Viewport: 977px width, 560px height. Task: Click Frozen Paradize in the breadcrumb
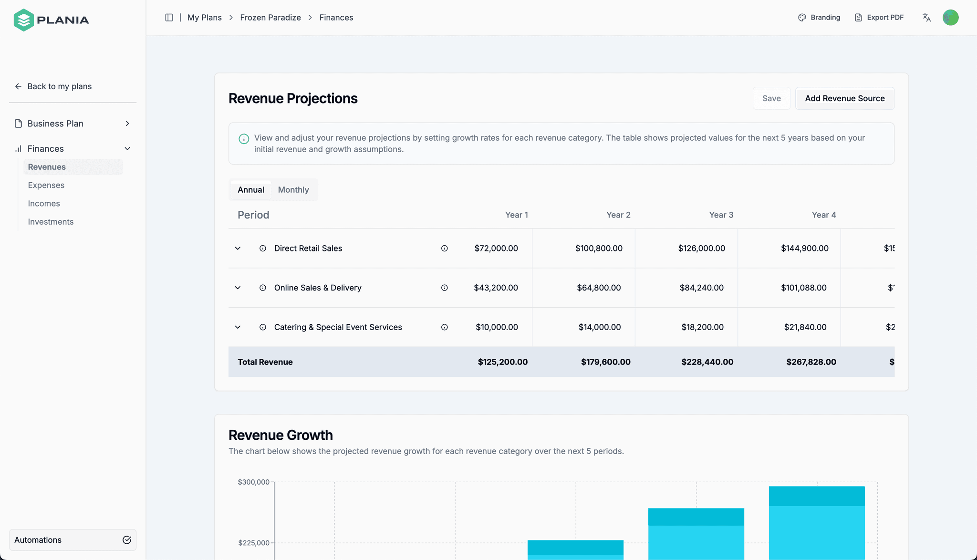270,17
